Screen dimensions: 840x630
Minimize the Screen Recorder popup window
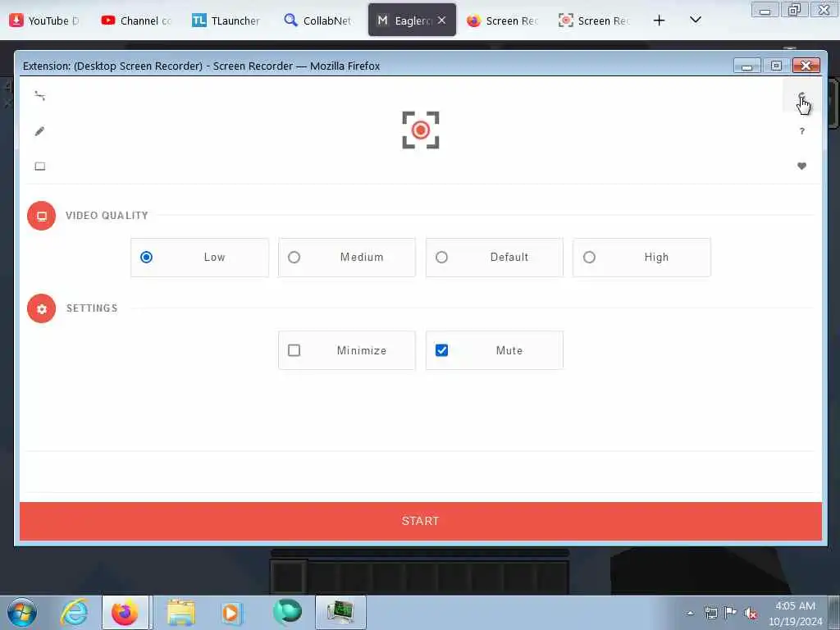[x=747, y=66]
